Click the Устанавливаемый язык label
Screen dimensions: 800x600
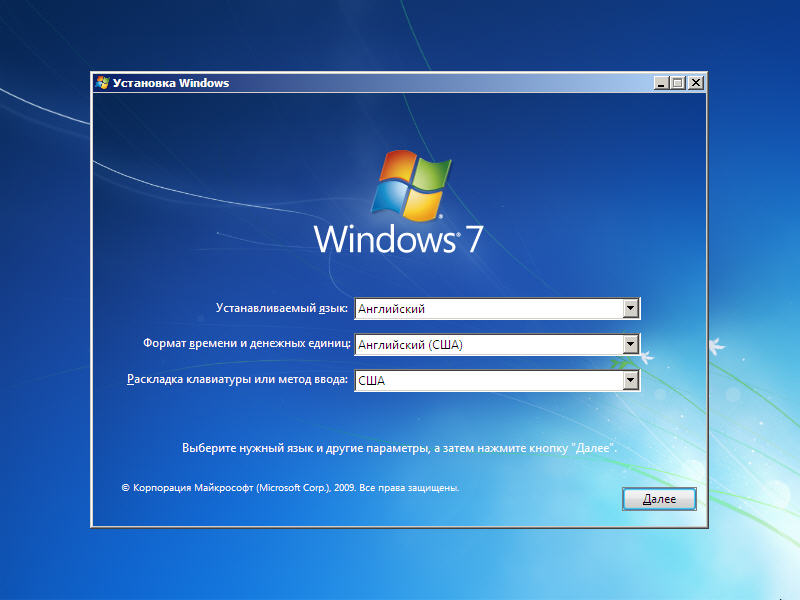(x=281, y=308)
